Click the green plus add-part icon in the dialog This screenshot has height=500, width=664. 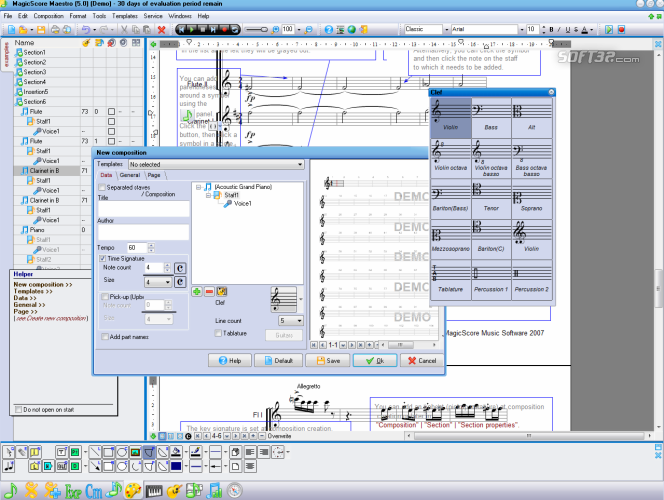(196, 291)
